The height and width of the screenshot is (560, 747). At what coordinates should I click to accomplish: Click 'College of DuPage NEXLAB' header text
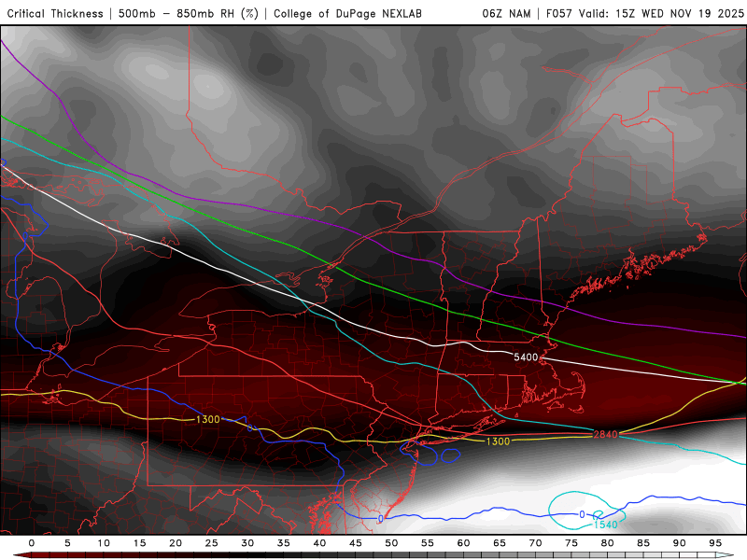pyautogui.click(x=347, y=13)
